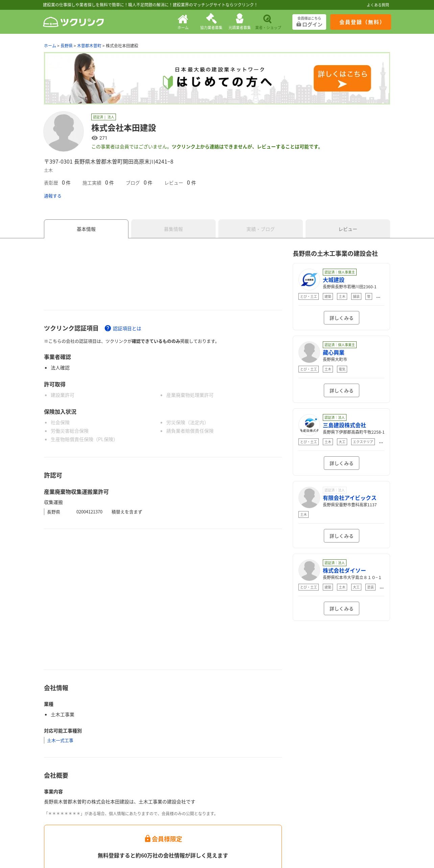Viewport: 434px width, 868px height.
Task: Click 株式会社本田建設 profile avatar
Action: (64, 131)
